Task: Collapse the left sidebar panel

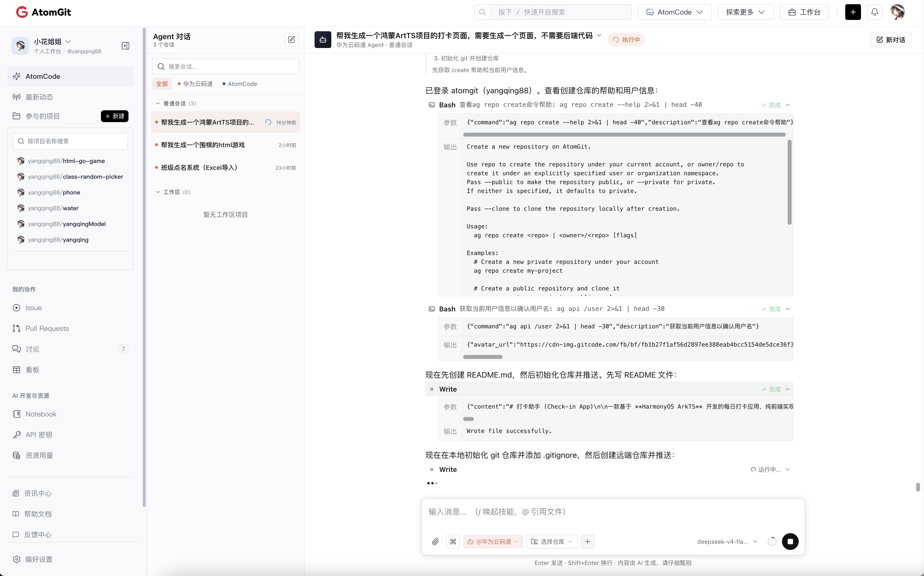Action: tap(125, 46)
